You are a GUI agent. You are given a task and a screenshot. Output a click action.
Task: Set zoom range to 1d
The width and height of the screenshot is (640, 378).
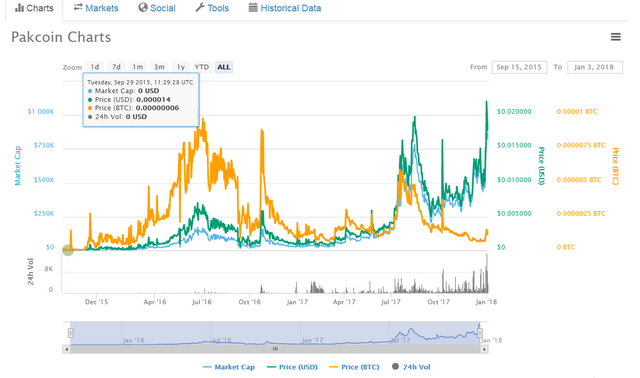click(x=95, y=67)
